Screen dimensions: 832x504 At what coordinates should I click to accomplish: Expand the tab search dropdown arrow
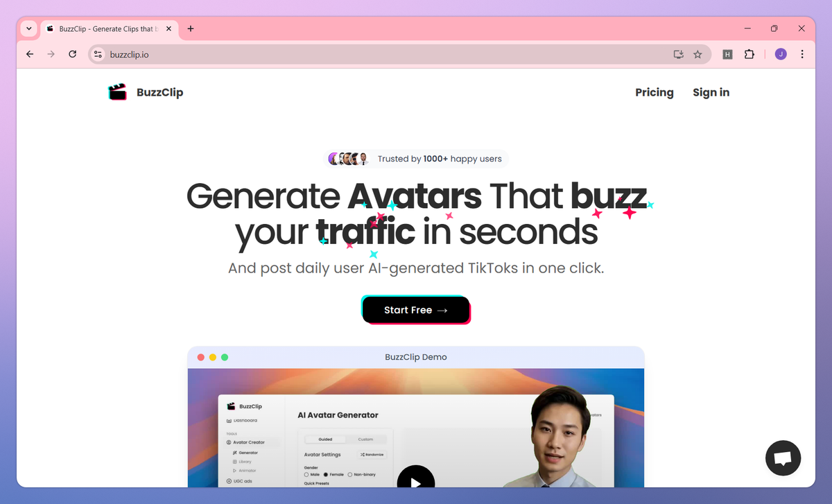(x=28, y=28)
